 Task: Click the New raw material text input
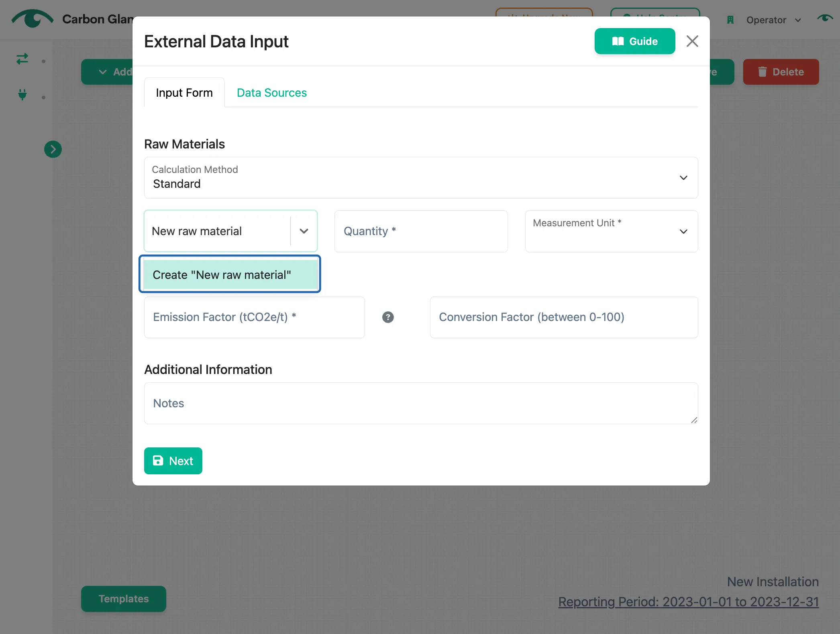coord(217,231)
